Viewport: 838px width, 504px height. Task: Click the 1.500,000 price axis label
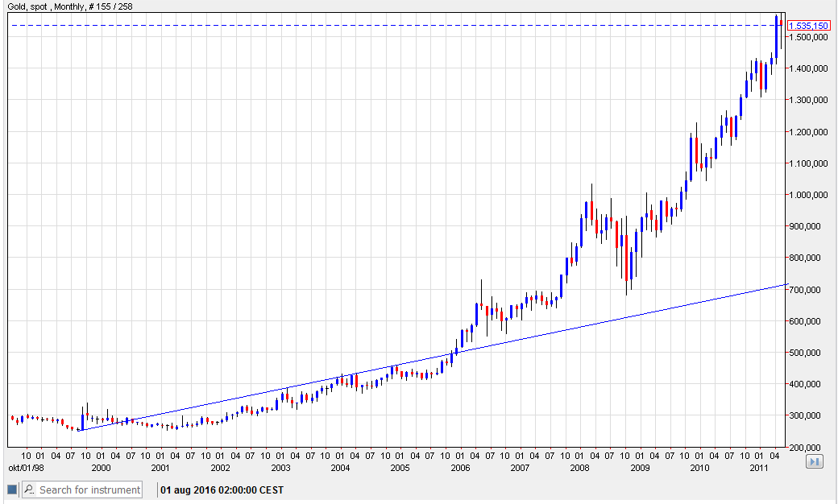point(810,37)
